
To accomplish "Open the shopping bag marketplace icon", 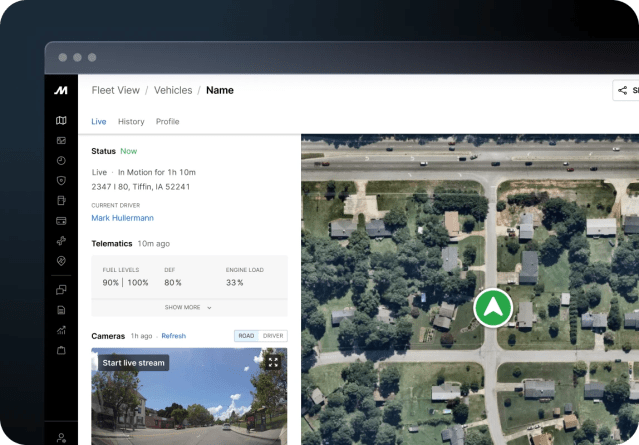I will (61, 350).
